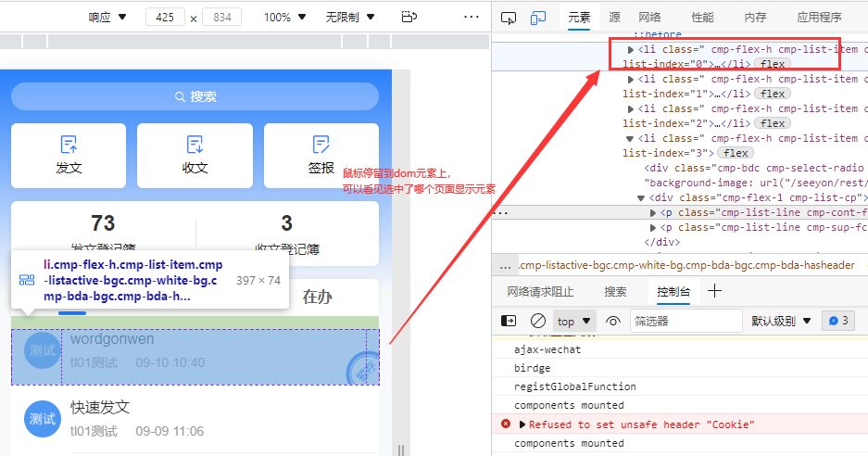
Task: Collapse the div cmp-flex-1 cmp-list-cp node
Action: click(x=641, y=197)
